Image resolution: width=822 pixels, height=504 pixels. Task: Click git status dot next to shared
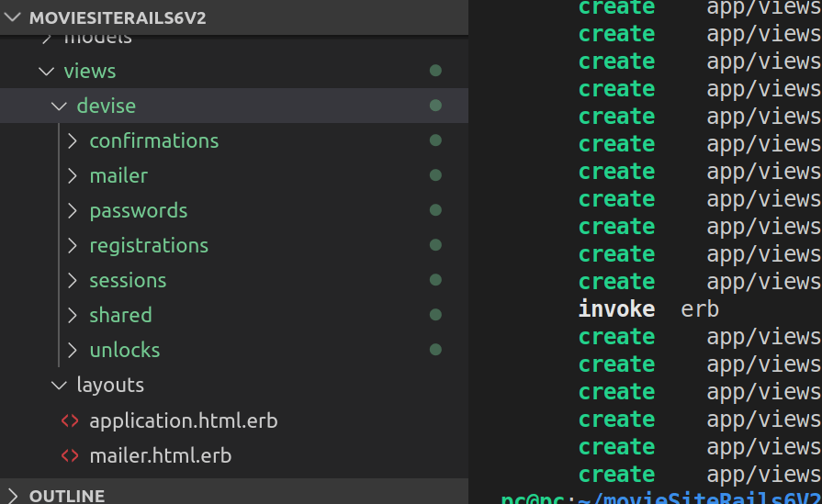pyautogui.click(x=435, y=314)
